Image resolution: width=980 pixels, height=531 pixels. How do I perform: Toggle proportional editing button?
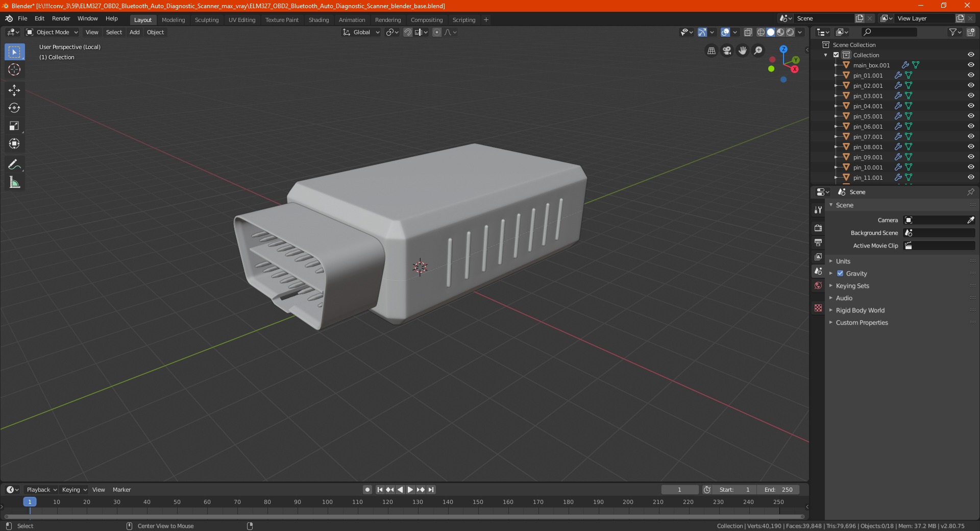[x=437, y=32]
